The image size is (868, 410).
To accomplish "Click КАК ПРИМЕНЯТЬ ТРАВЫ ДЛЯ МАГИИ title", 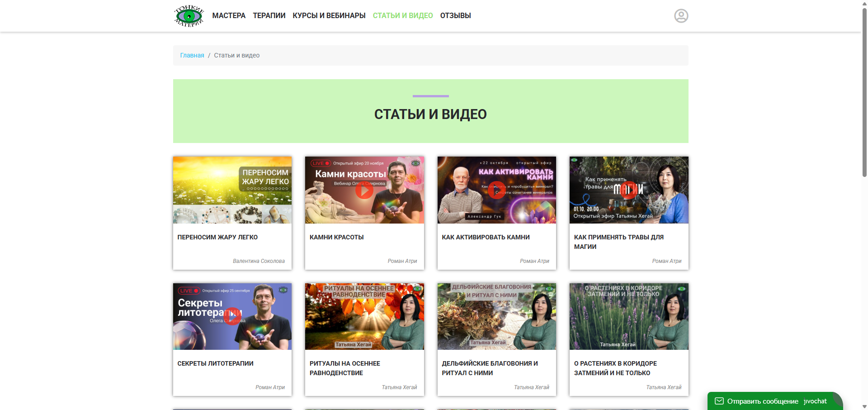I will pos(619,242).
